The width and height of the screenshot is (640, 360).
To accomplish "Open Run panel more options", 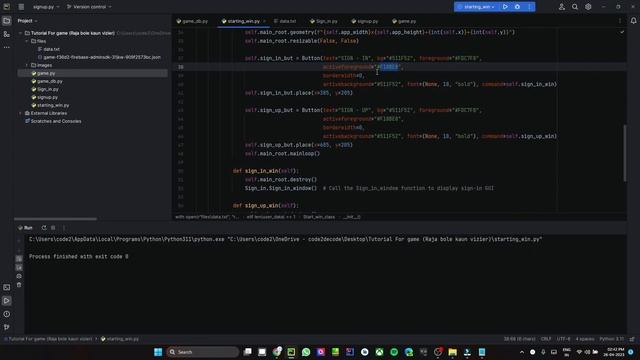I will (64, 228).
